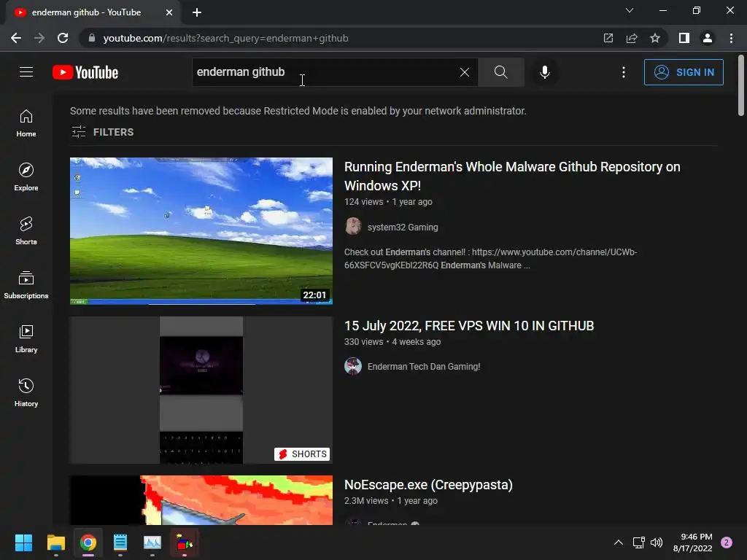
Task: View site info via padlock icon
Action: click(x=91, y=38)
